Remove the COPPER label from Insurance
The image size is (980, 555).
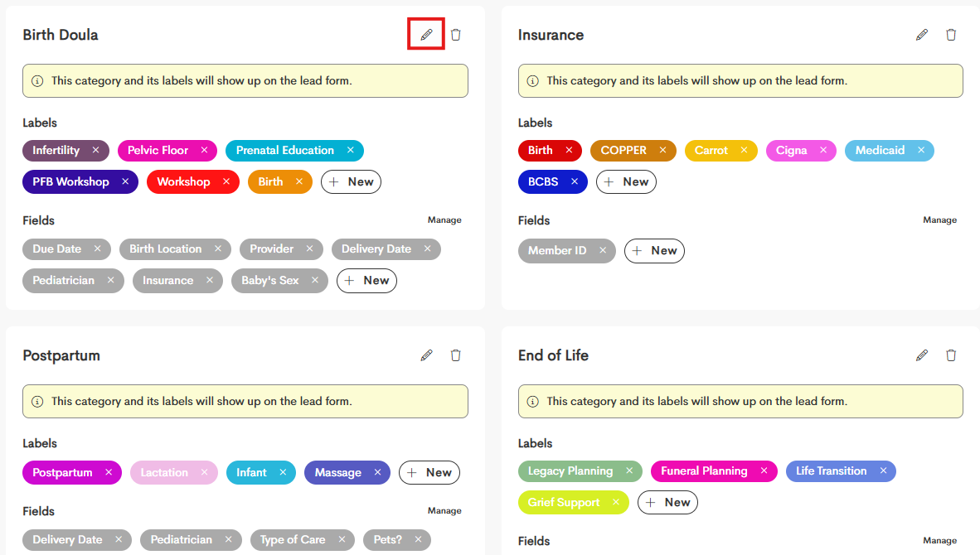click(662, 150)
